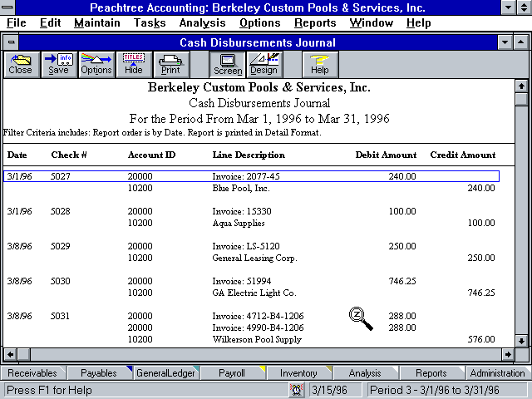
Task: Click the GA Electric Light Co. line
Action: click(x=254, y=293)
